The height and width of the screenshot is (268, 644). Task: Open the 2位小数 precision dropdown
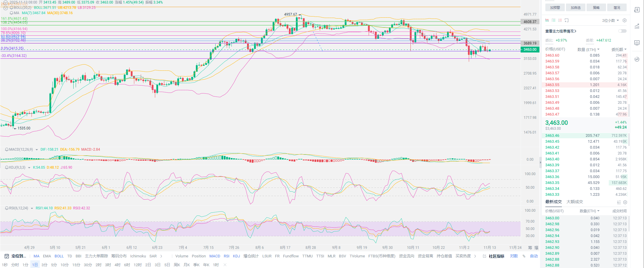click(610, 20)
